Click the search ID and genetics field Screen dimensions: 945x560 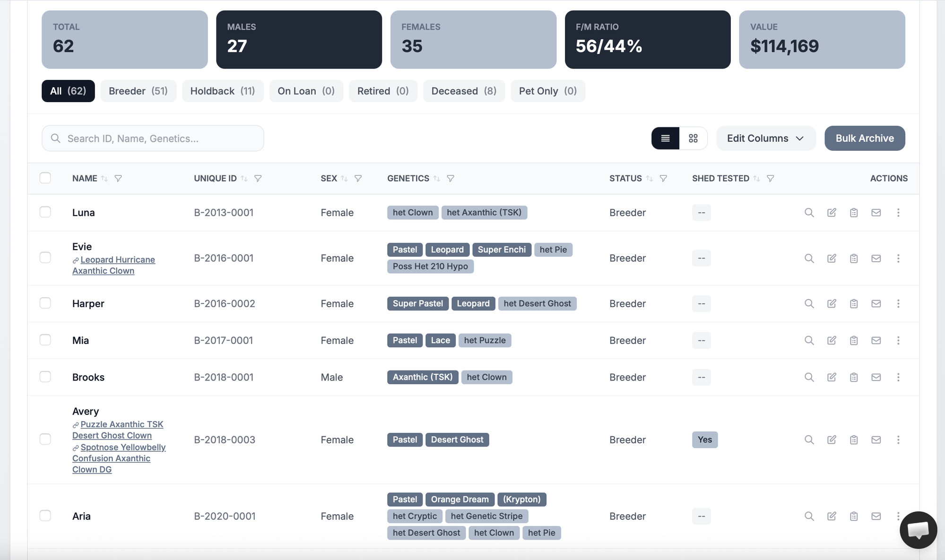(x=152, y=138)
